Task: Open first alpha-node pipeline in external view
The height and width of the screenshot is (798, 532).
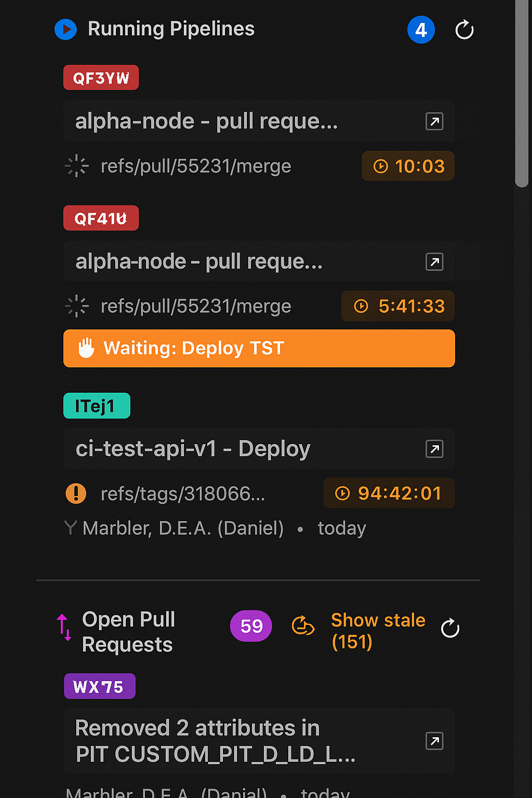Action: (x=434, y=122)
